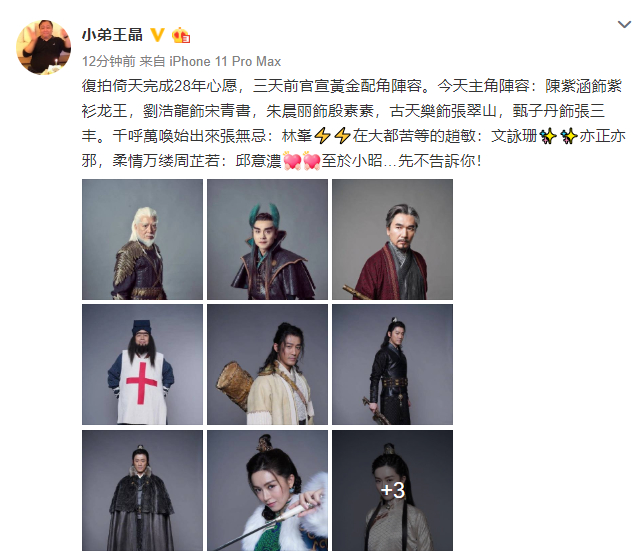Open the black-armored swordsman photo

[x=392, y=364]
